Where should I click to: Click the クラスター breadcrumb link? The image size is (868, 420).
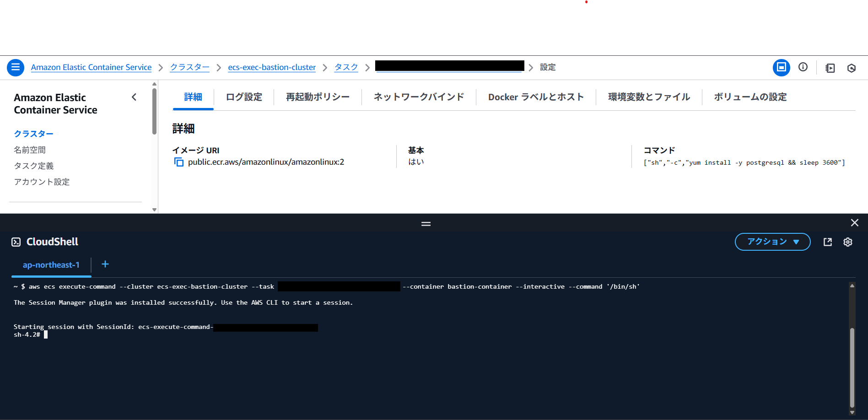(x=190, y=68)
